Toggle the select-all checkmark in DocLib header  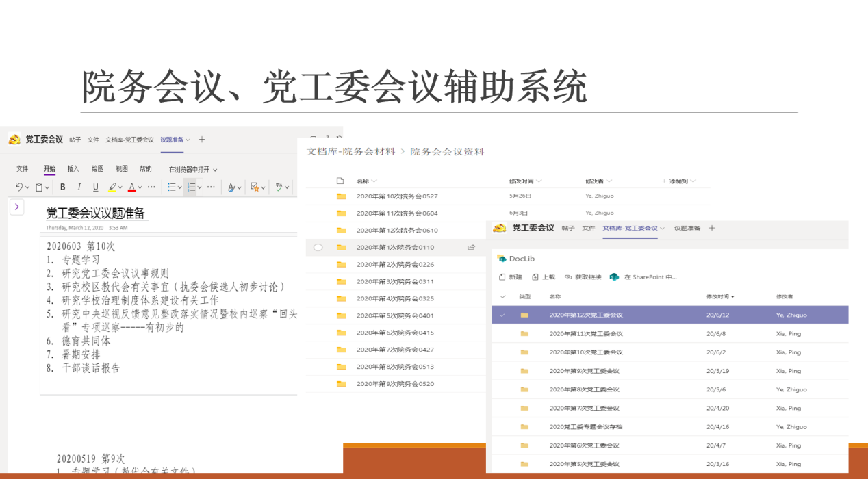coord(503,296)
